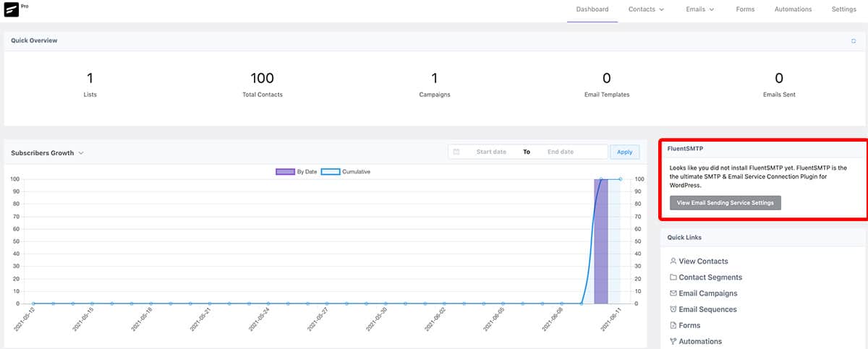Open the Settings tab
Image resolution: width=868 pixels, height=349 pixels.
843,9
